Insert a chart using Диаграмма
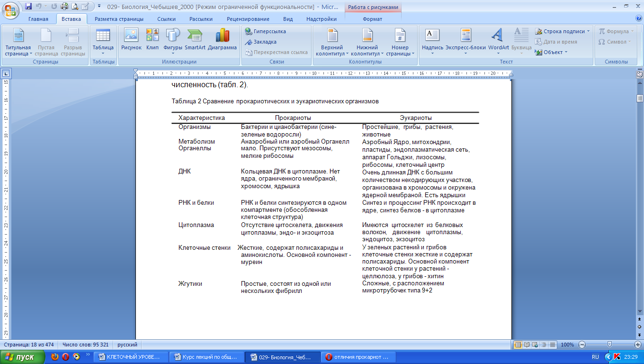The width and height of the screenshot is (644, 364). 222,40
